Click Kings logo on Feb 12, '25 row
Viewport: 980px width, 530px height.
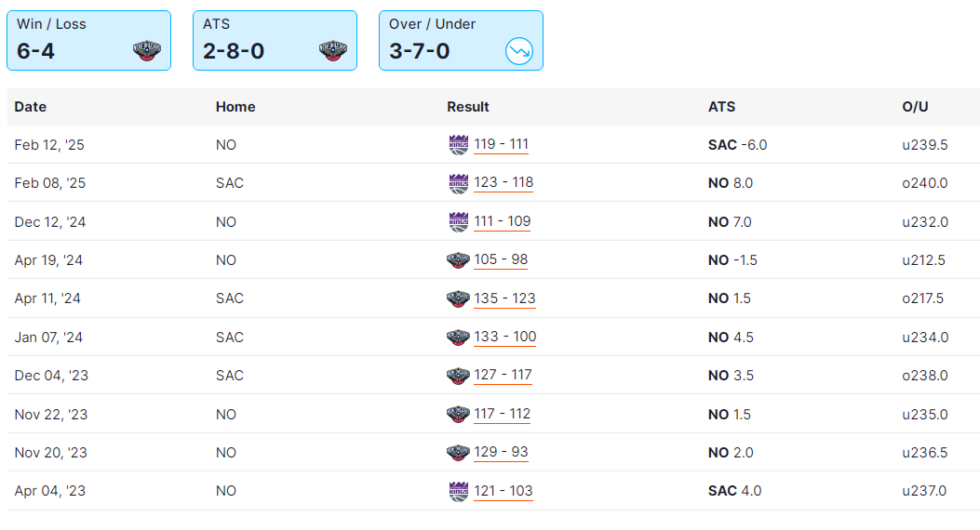pos(458,145)
